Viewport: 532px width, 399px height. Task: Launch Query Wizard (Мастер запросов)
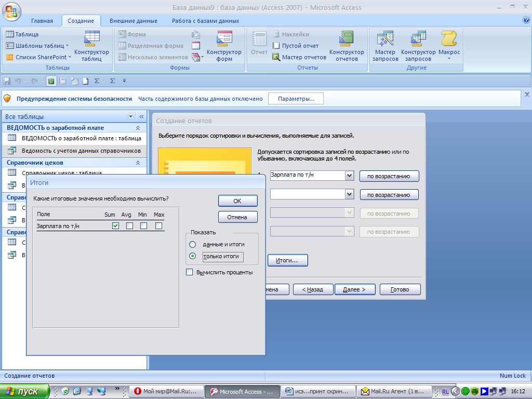pyautogui.click(x=385, y=46)
